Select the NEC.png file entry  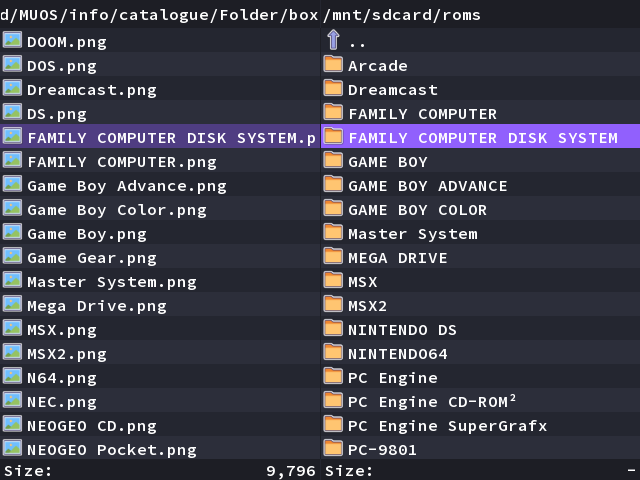pyautogui.click(x=160, y=400)
